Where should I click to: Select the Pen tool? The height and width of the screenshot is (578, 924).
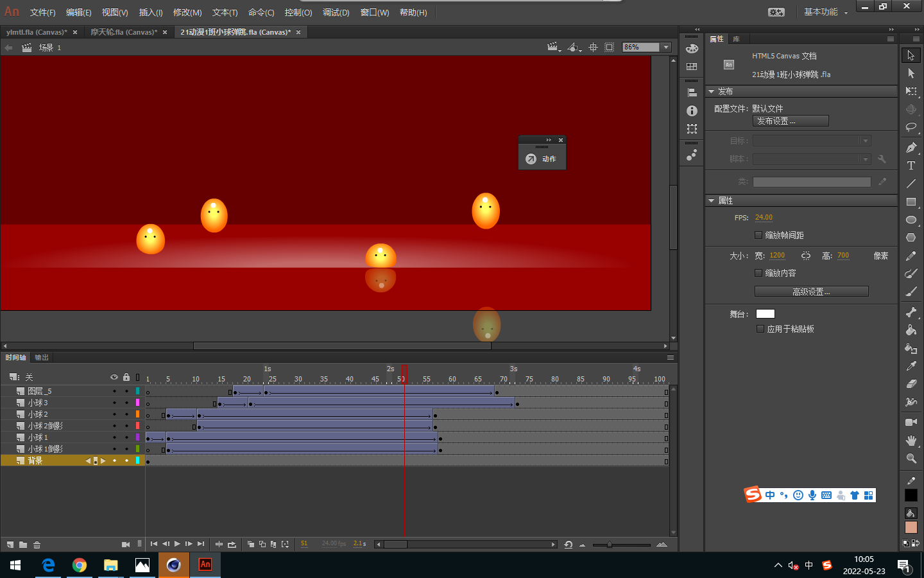pos(911,148)
